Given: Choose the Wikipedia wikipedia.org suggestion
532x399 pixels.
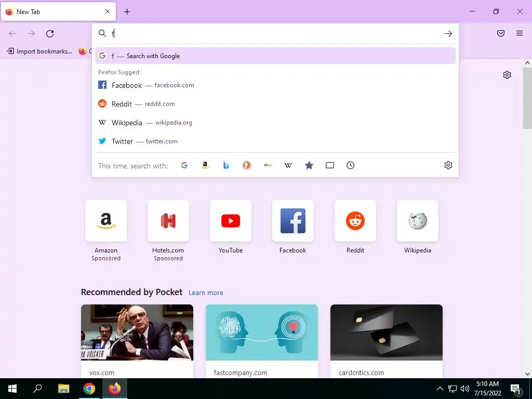Looking at the screenshot, I should tap(275, 123).
